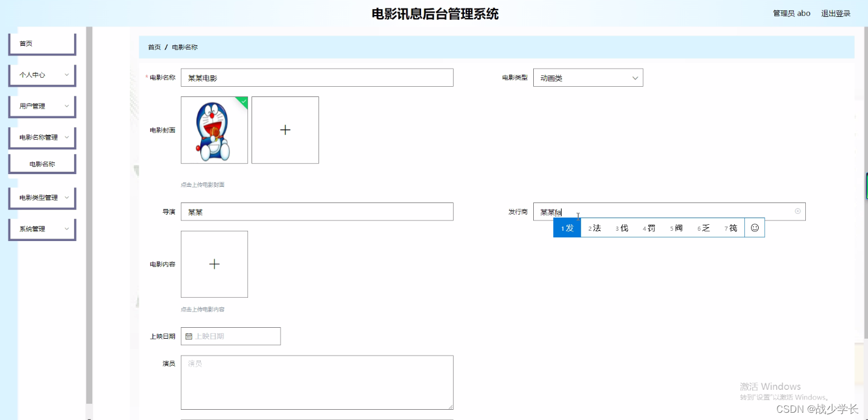Select IME candidate 4 罚
868x420 pixels.
649,228
